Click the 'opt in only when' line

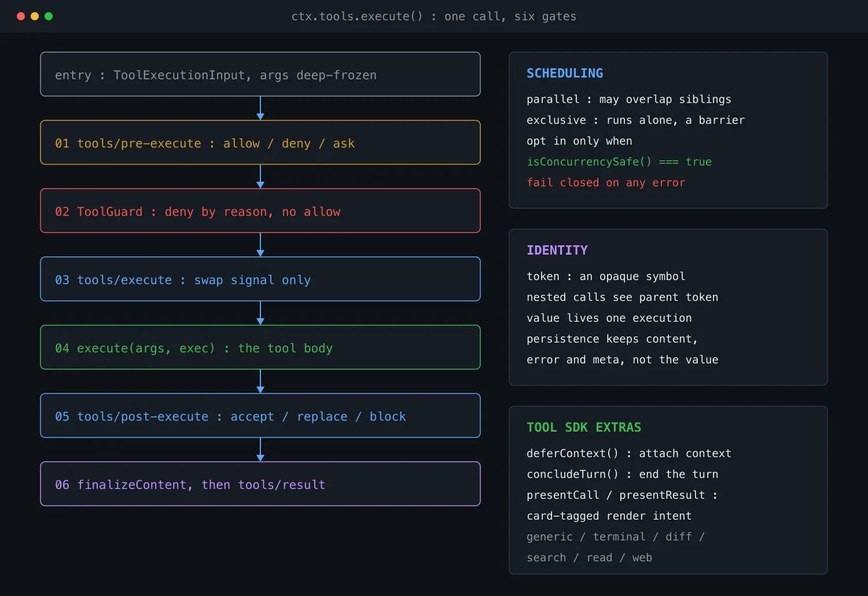(x=579, y=141)
